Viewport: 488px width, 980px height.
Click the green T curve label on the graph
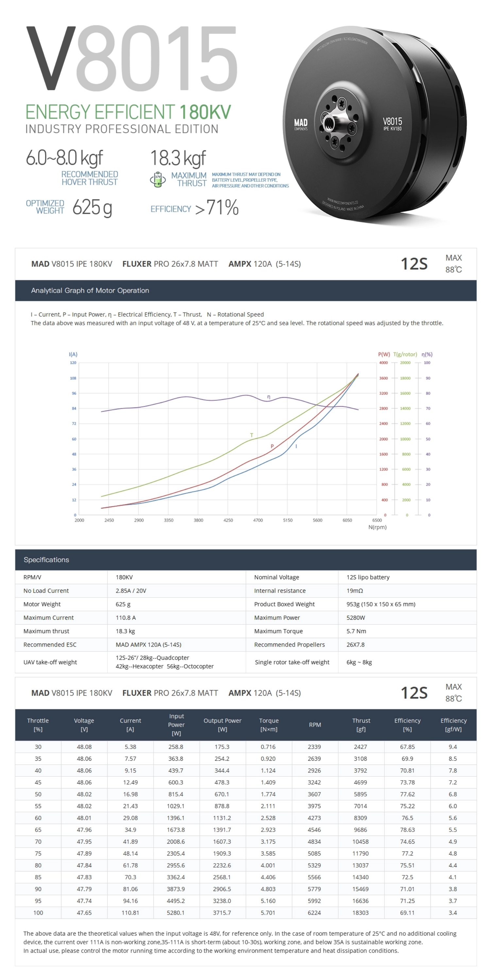pyautogui.click(x=251, y=435)
